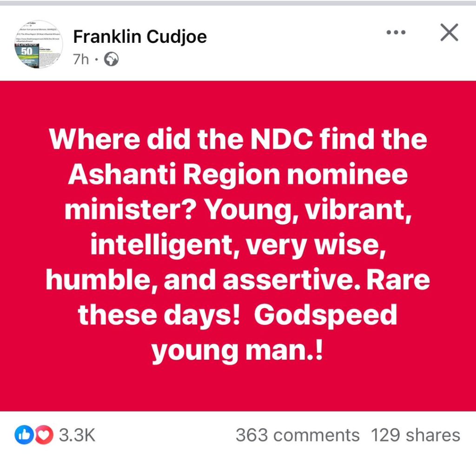
Task: Click the globe public audience icon
Action: click(111, 59)
